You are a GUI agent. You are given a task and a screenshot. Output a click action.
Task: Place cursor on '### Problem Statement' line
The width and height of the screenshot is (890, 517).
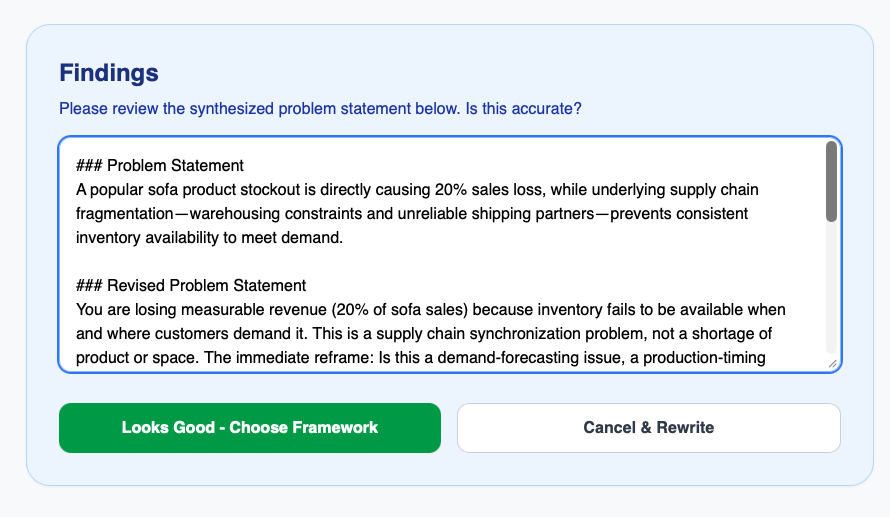tap(159, 166)
